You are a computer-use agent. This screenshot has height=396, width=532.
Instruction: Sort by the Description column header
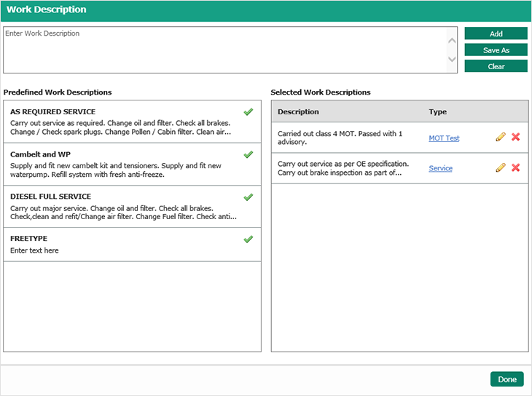pos(298,112)
